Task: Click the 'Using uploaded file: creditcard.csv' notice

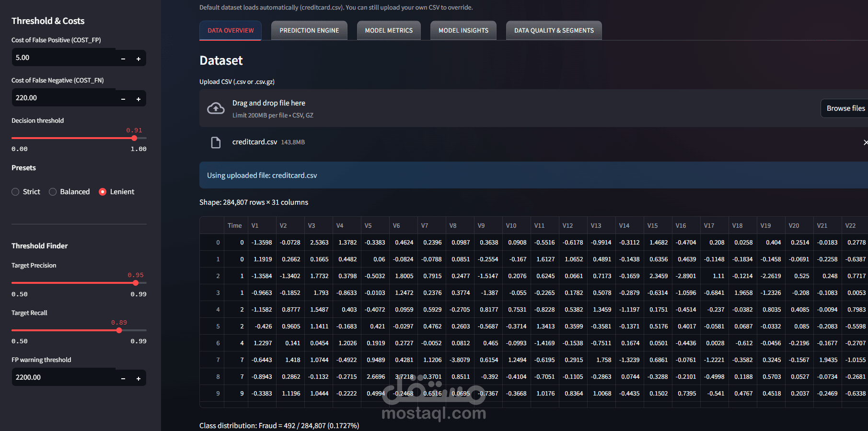Action: pos(533,175)
